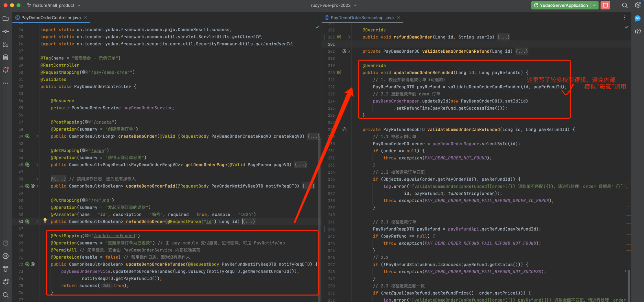
Task: Open the Debug tool window
Action: pos(6,282)
